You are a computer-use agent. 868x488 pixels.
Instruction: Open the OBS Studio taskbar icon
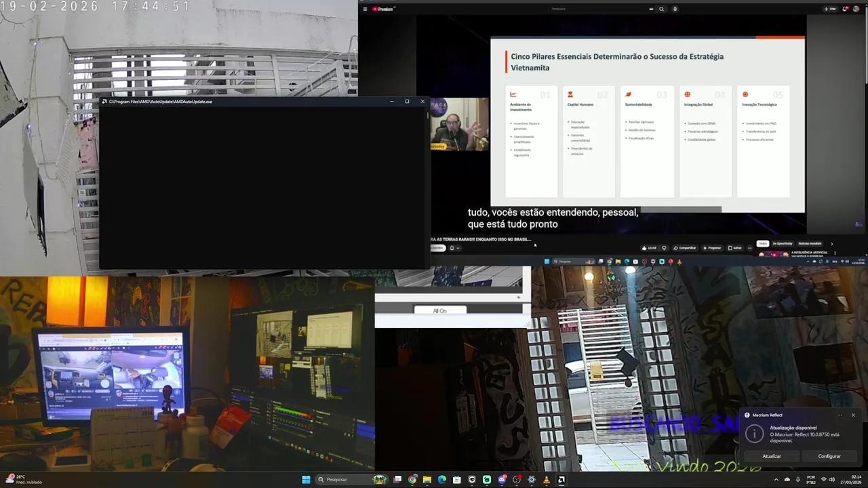pyautogui.click(x=516, y=480)
